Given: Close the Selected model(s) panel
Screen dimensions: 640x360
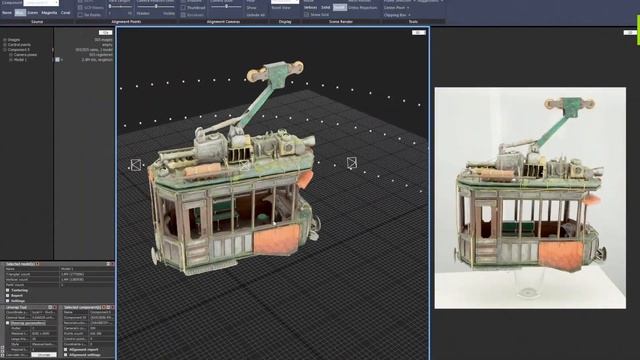Looking at the screenshot, I should click(x=113, y=264).
